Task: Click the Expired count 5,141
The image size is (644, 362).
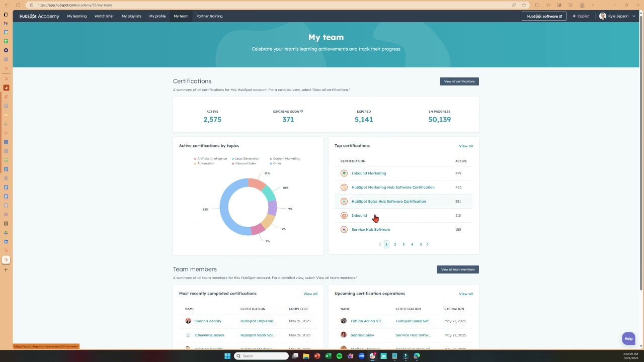Action: tap(364, 120)
